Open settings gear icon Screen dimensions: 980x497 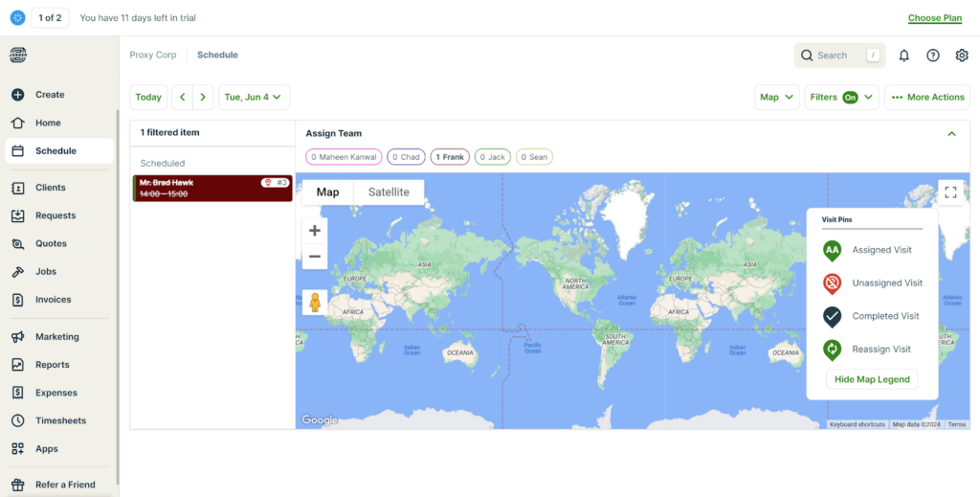tap(962, 56)
